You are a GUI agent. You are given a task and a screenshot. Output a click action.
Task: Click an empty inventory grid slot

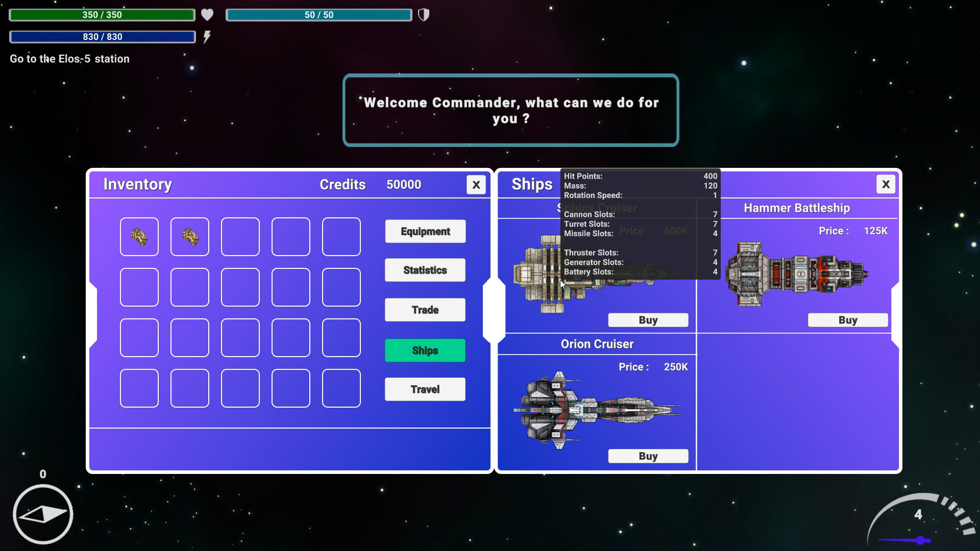click(x=239, y=236)
